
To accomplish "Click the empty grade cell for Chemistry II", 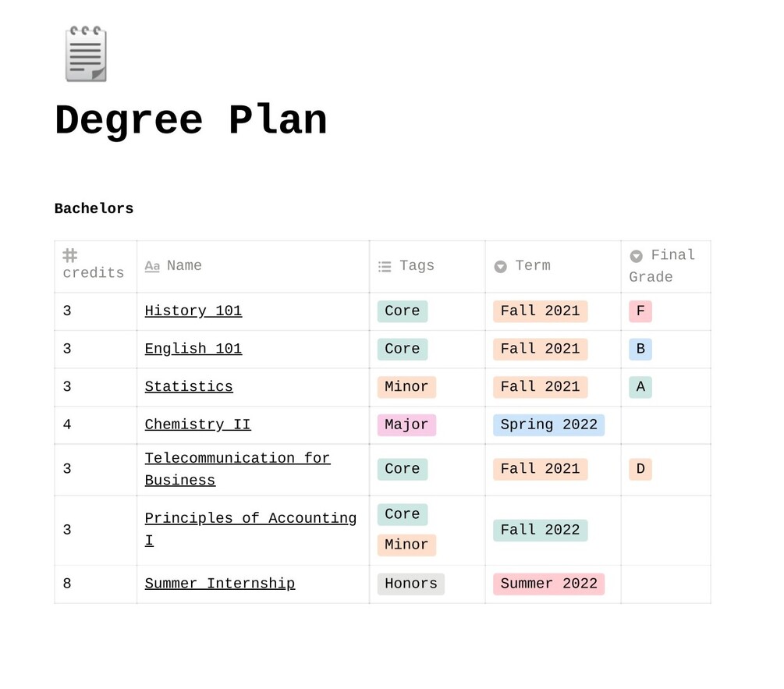I will pos(665,424).
